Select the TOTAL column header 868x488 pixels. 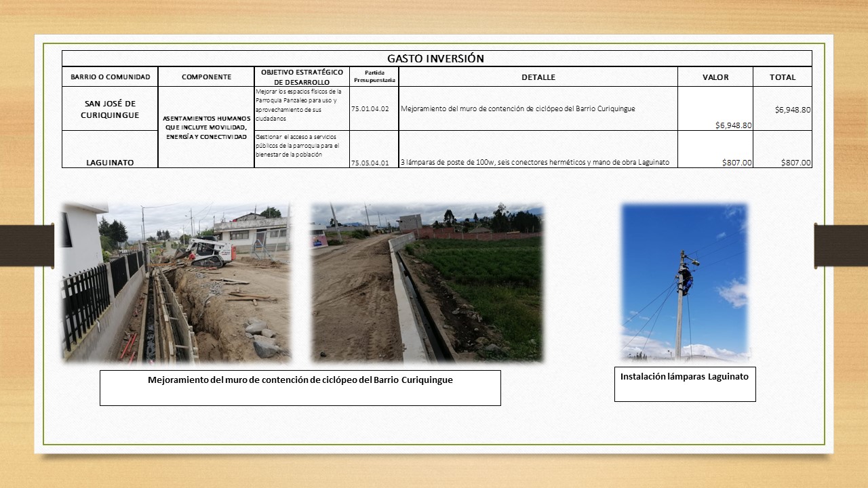pos(782,77)
